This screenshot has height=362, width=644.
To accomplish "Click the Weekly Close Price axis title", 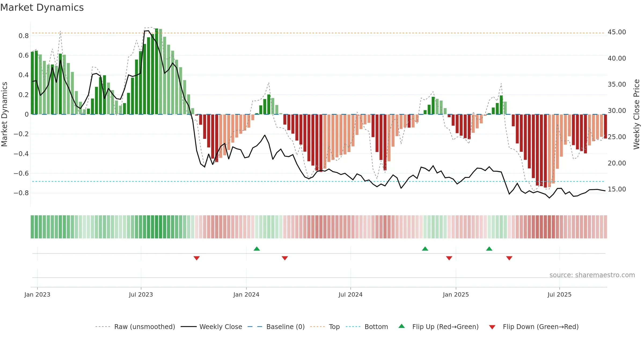I will click(636, 114).
